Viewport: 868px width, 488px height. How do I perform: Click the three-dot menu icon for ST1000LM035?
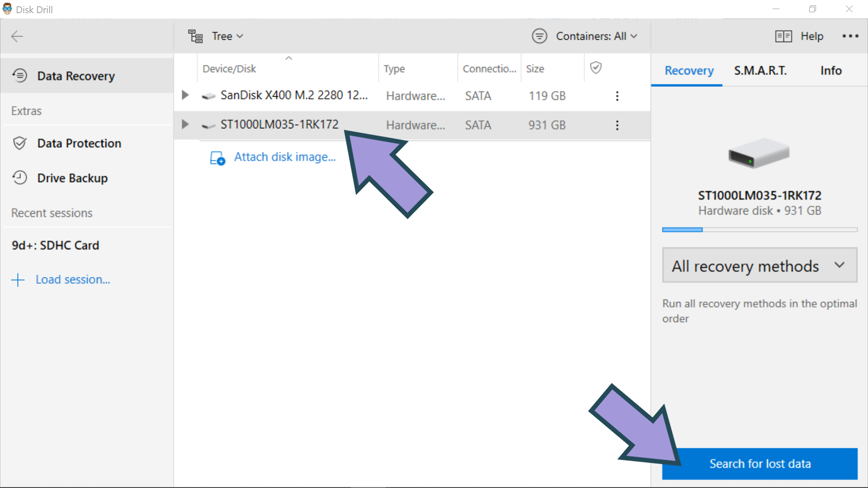(617, 125)
